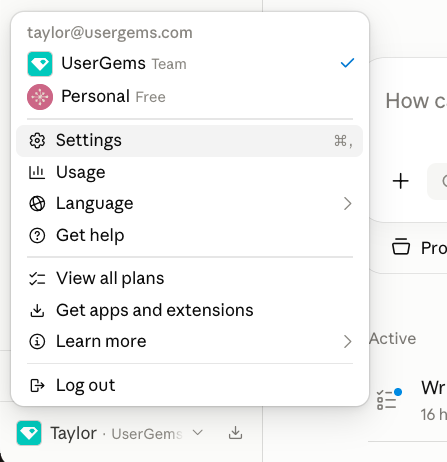This screenshot has width=447, height=462.
Task: Click the download icon in bottom bar
Action: [x=235, y=433]
